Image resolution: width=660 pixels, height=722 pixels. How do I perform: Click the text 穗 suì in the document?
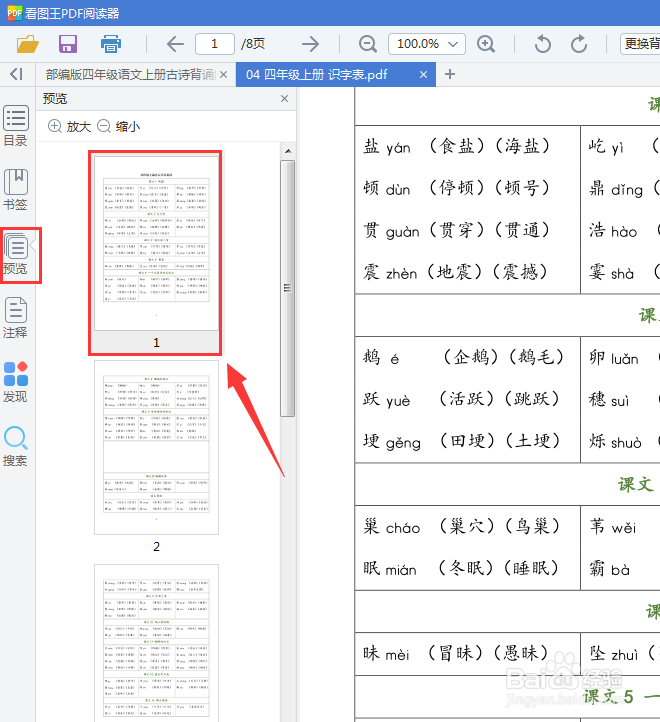(x=609, y=400)
